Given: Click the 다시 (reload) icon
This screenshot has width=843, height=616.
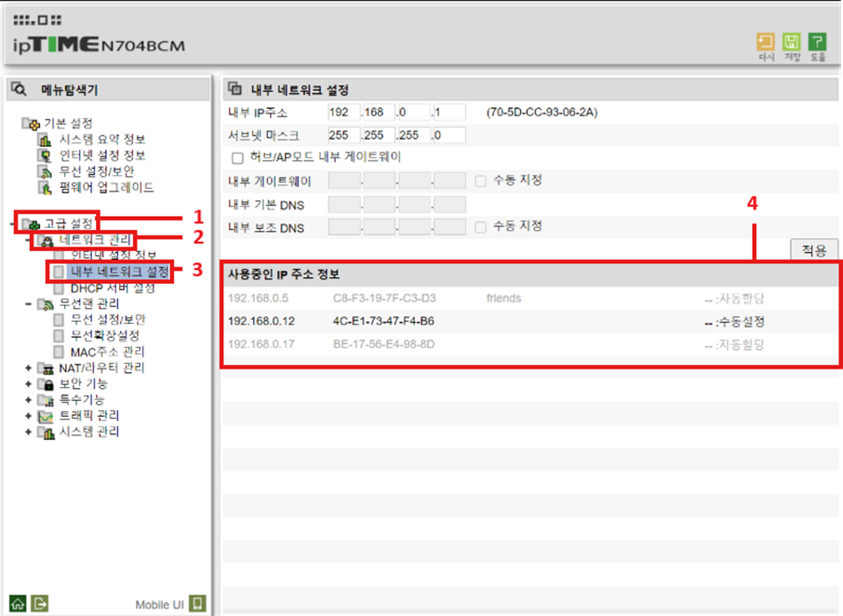Looking at the screenshot, I should coord(765,44).
